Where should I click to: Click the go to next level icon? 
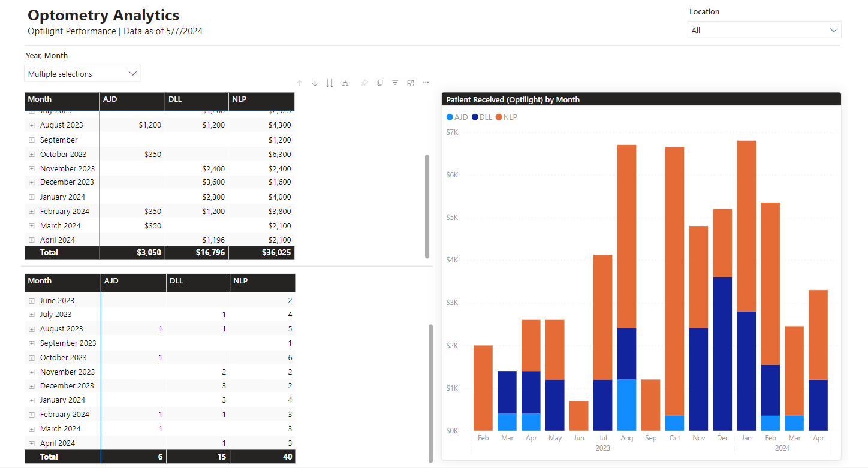tap(329, 83)
